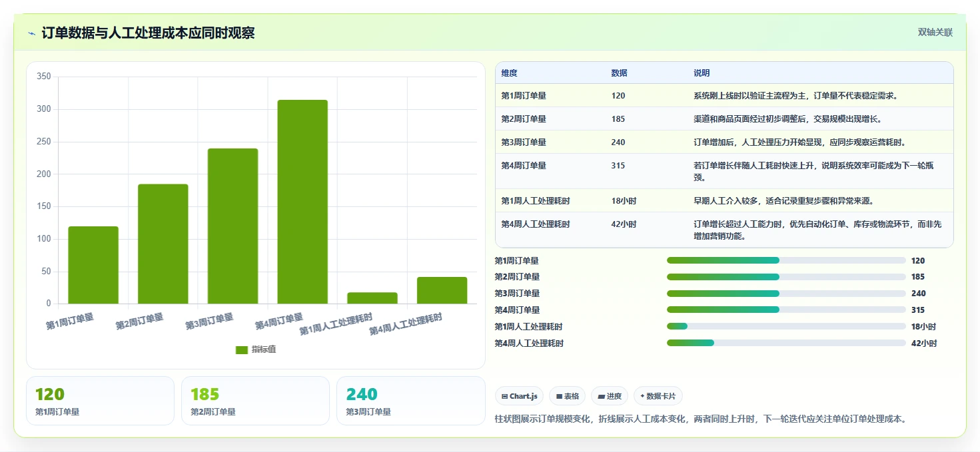Select the 第4周订单量 bar in chart
Image resolution: width=980 pixels, height=452 pixels.
[302, 202]
